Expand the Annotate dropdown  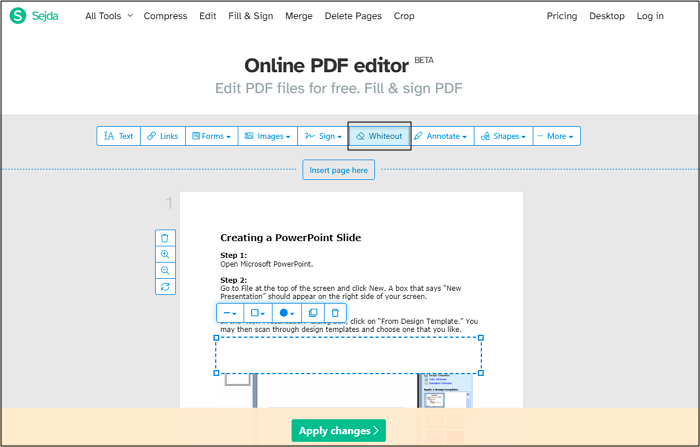pos(442,136)
